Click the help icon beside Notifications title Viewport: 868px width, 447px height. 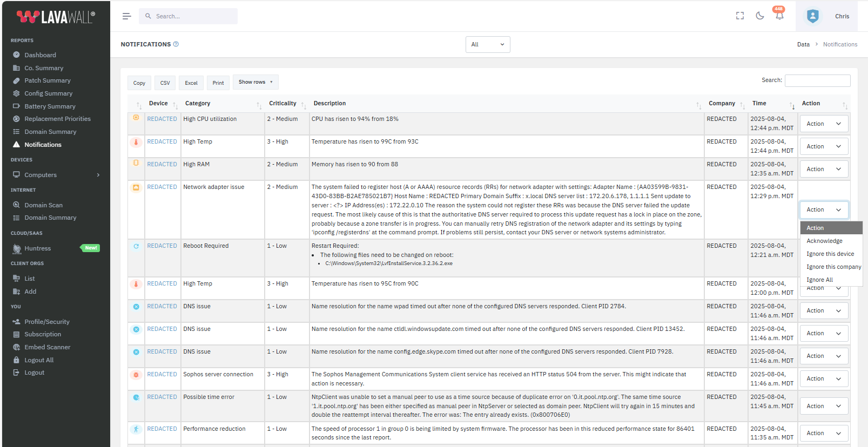176,44
